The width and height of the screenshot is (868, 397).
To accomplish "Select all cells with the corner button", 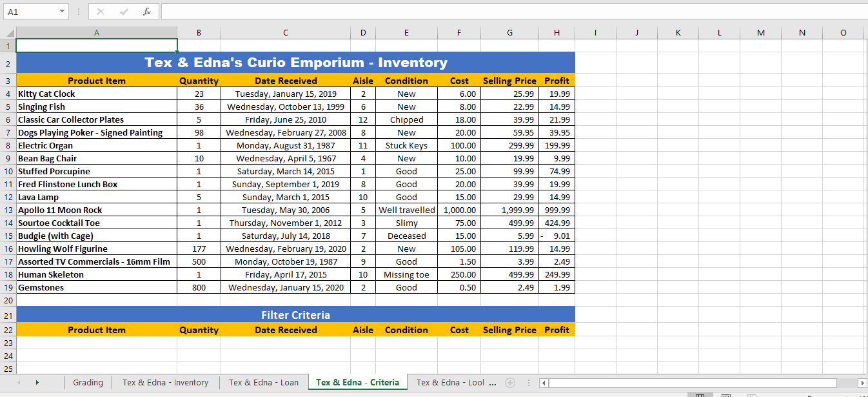I will (x=8, y=32).
